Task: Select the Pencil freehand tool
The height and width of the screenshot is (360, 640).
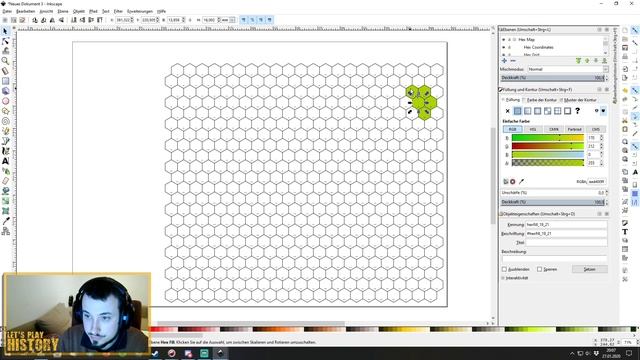Action: [x=5, y=131]
